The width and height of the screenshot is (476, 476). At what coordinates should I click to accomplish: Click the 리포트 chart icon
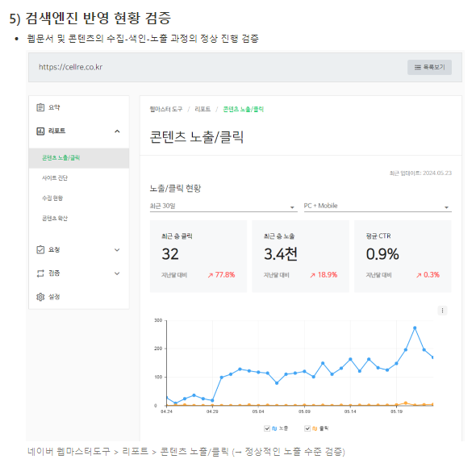click(x=40, y=132)
